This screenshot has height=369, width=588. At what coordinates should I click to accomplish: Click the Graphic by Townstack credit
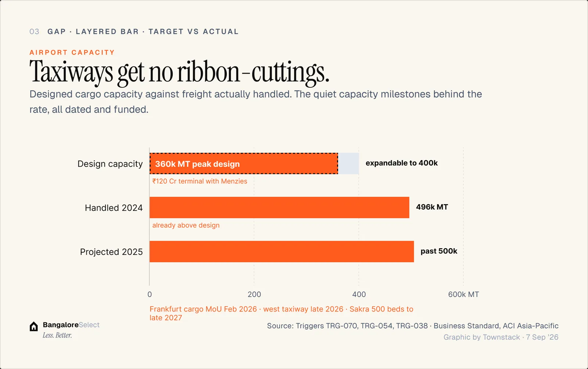click(x=501, y=337)
